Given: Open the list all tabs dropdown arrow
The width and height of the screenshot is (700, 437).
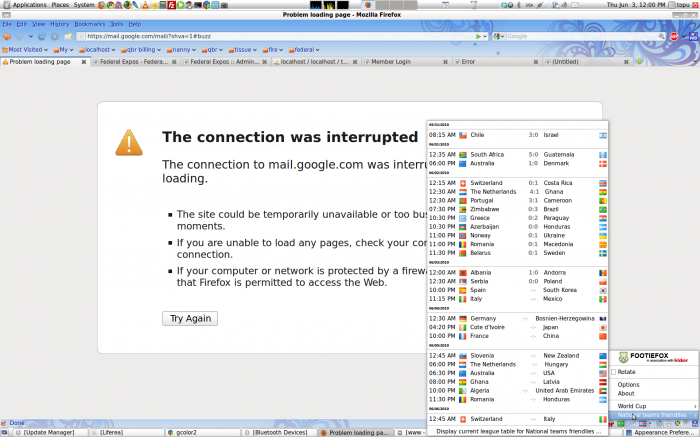Looking at the screenshot, I should 695,62.
